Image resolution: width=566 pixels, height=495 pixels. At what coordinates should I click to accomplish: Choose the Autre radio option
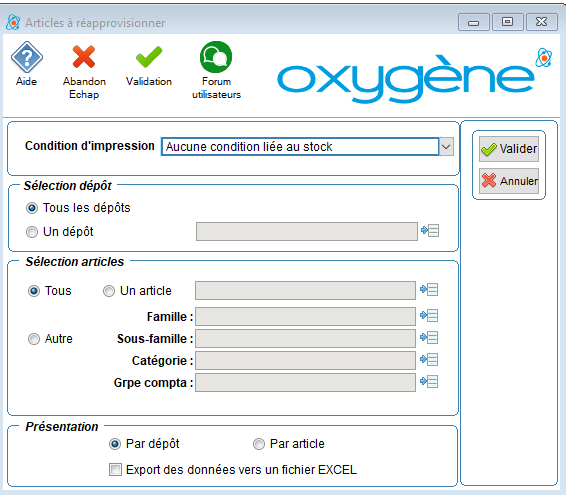[x=34, y=339]
